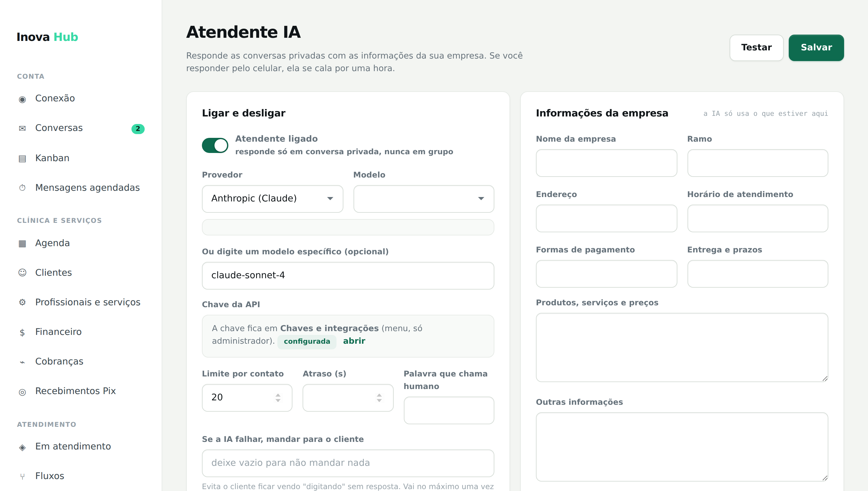Open Recebimentos Pix

point(81,391)
